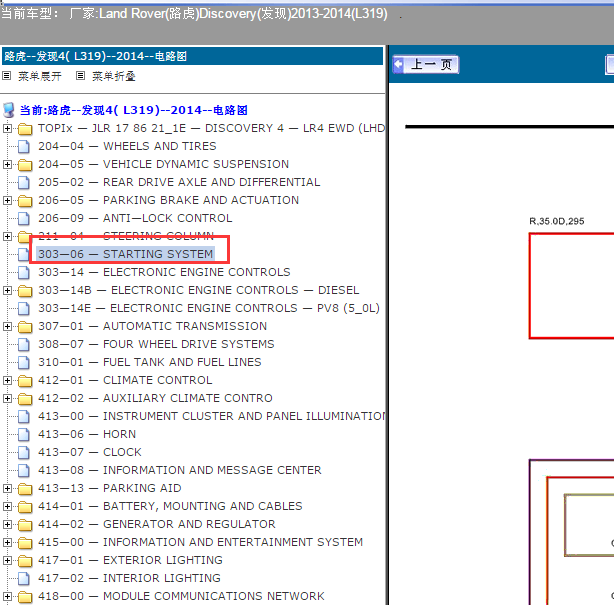Click folder icon of 413-13 Parking Aid
The width and height of the screenshot is (614, 605).
tap(25, 489)
